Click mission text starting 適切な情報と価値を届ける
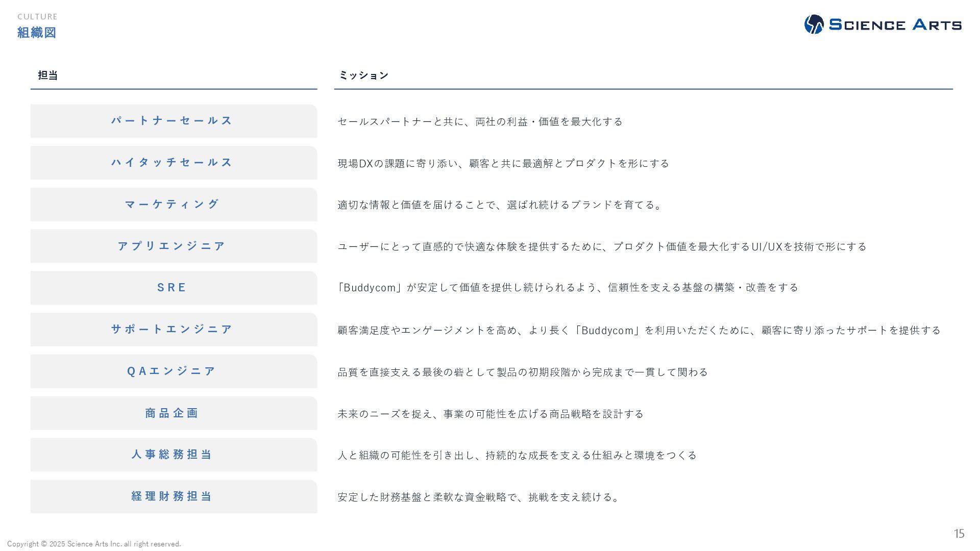 click(x=500, y=205)
